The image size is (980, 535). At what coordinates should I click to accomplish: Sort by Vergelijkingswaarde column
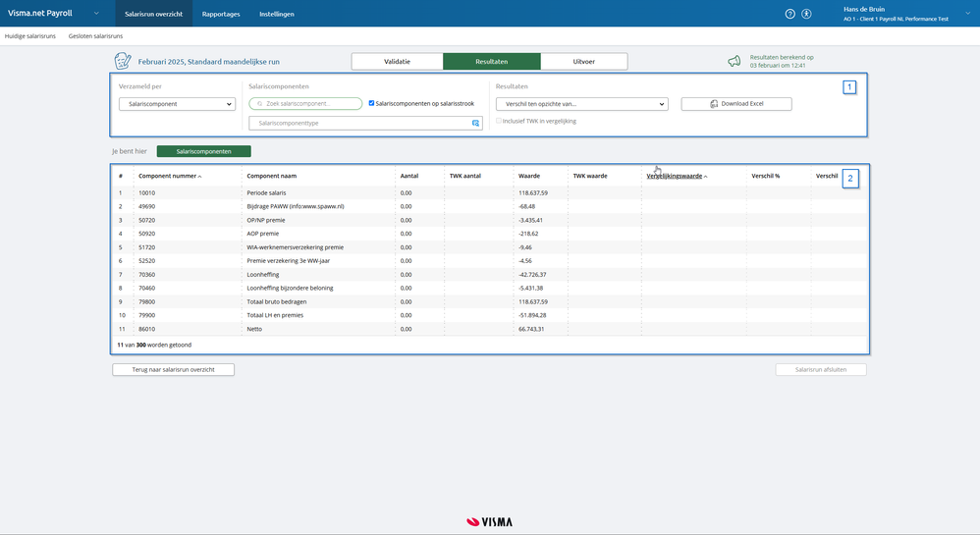coord(677,177)
